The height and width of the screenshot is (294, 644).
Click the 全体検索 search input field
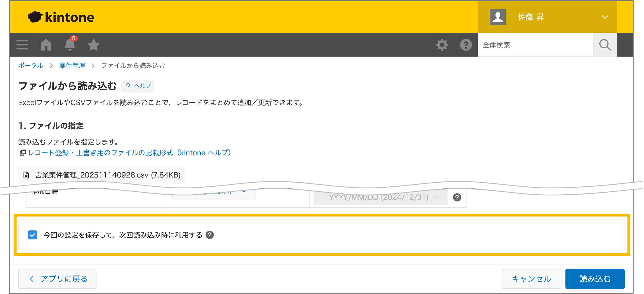tap(535, 45)
